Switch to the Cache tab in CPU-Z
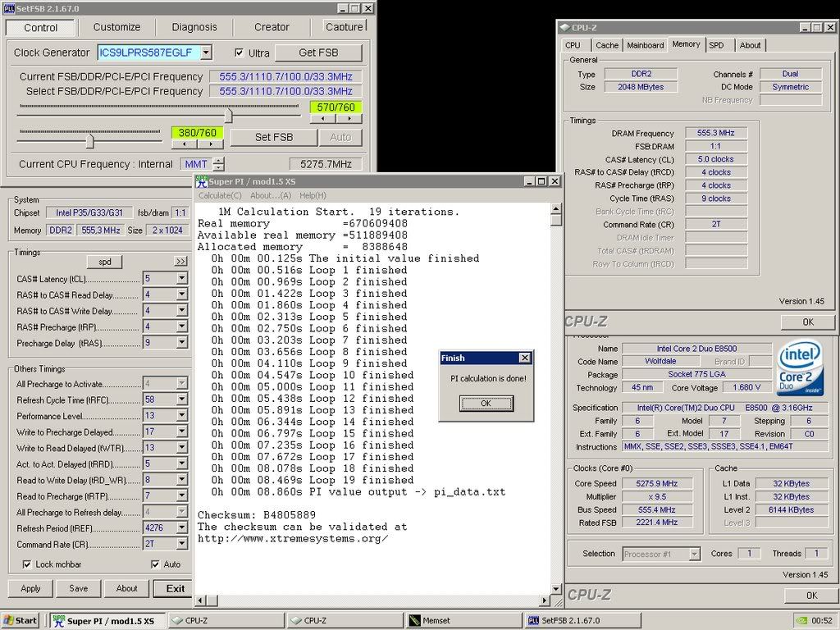Image resolution: width=840 pixels, height=630 pixels. pos(607,46)
